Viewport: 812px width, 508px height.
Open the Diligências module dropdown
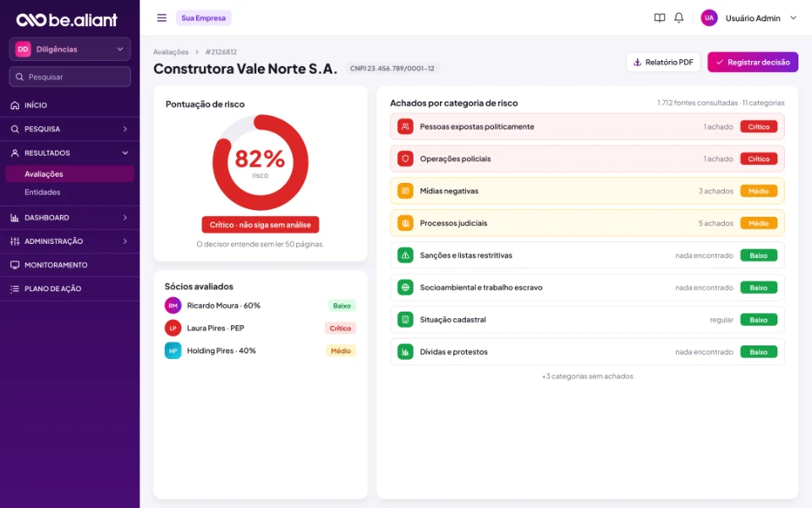pyautogui.click(x=70, y=49)
